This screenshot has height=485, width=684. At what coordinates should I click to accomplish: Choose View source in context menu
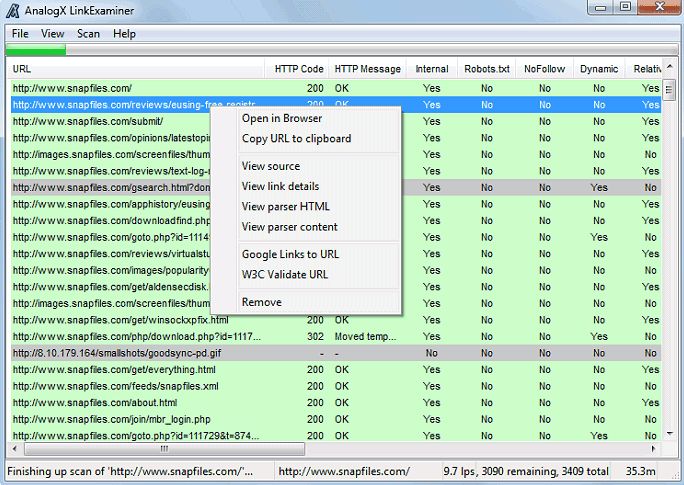pyautogui.click(x=319, y=166)
